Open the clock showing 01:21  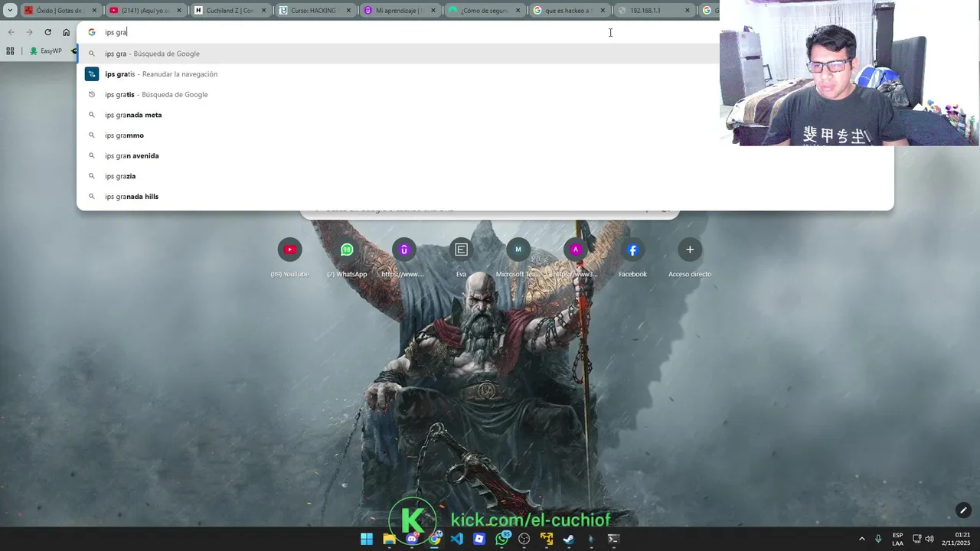(957, 539)
